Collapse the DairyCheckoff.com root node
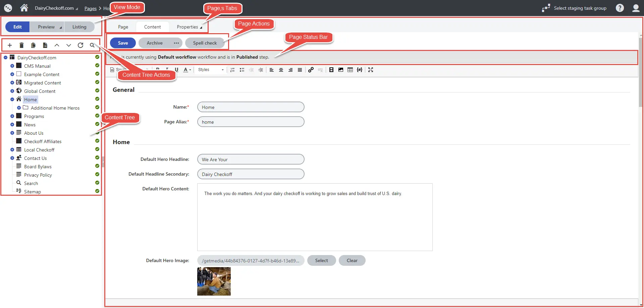This screenshot has height=308, width=644. pos(5,58)
